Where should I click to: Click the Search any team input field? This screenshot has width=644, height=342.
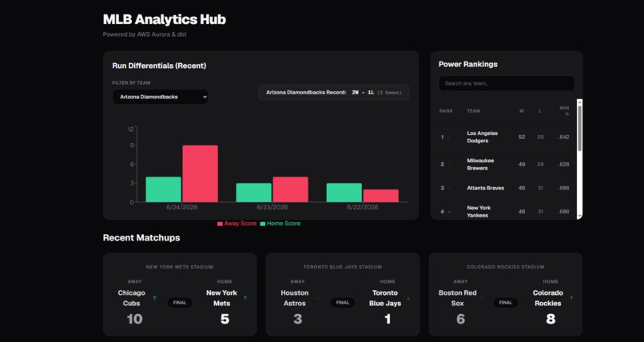click(507, 83)
